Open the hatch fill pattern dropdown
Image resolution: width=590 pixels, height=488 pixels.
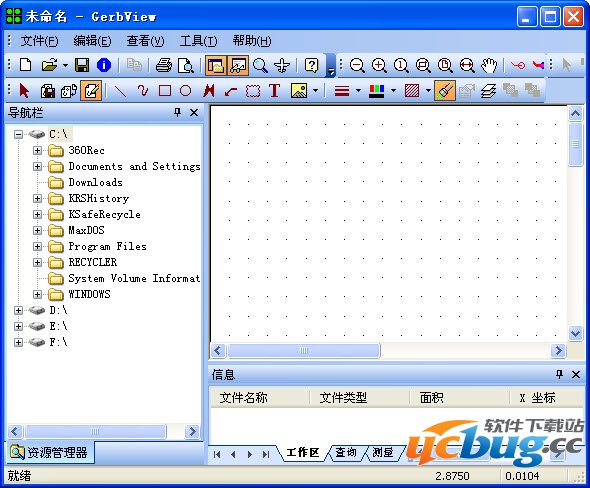[x=428, y=91]
